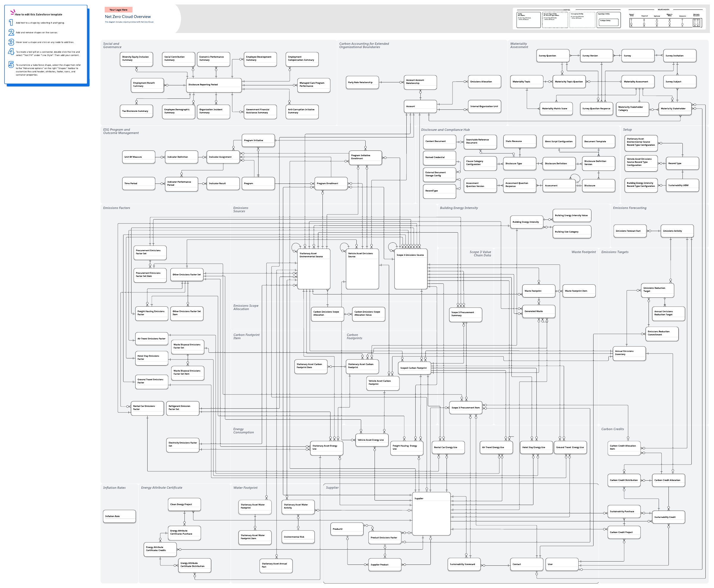Click the step number 5 icon
714x588 pixels.
tap(11, 65)
